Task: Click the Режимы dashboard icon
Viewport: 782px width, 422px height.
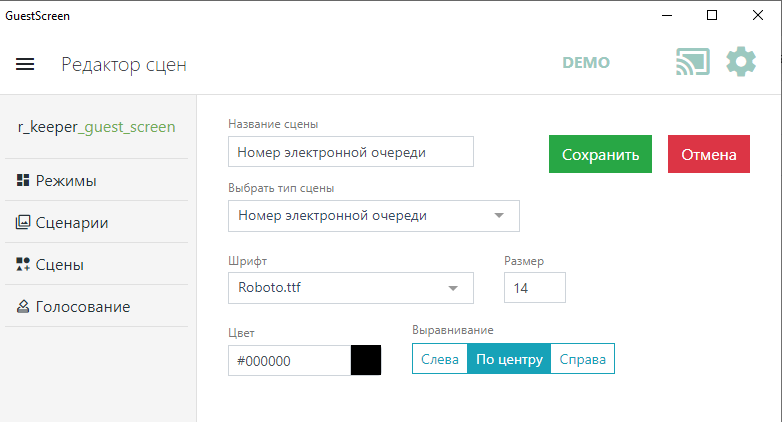Action: [24, 181]
